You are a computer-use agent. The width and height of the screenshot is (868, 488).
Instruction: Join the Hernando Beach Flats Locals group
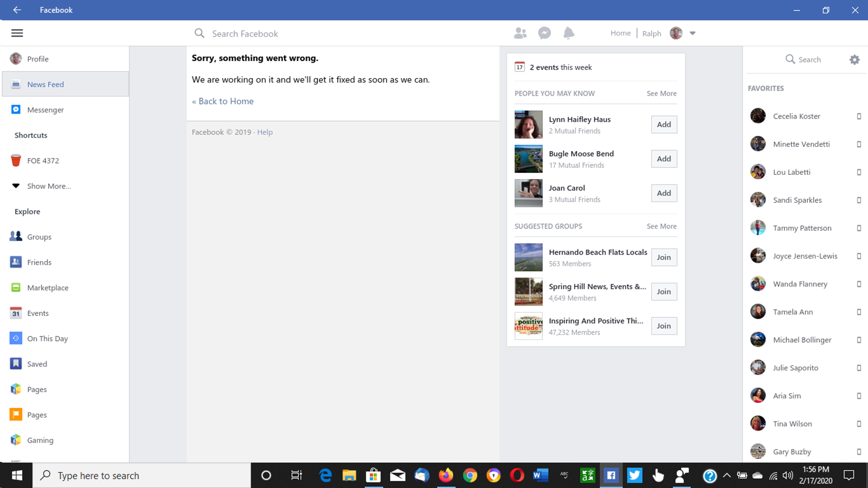click(664, 257)
